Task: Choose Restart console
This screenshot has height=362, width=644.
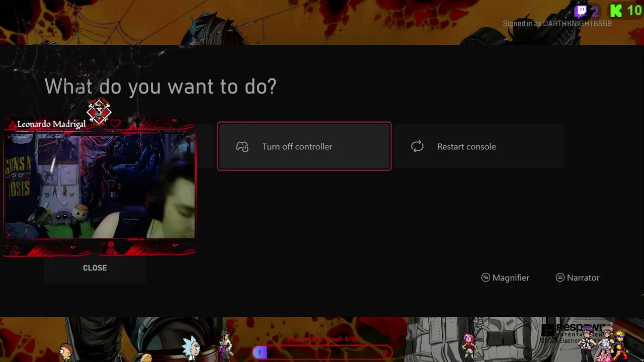Action: 479,146
